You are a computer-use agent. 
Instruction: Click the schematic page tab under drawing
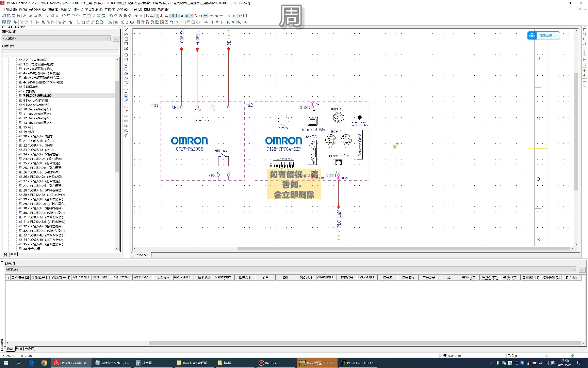tap(143, 255)
